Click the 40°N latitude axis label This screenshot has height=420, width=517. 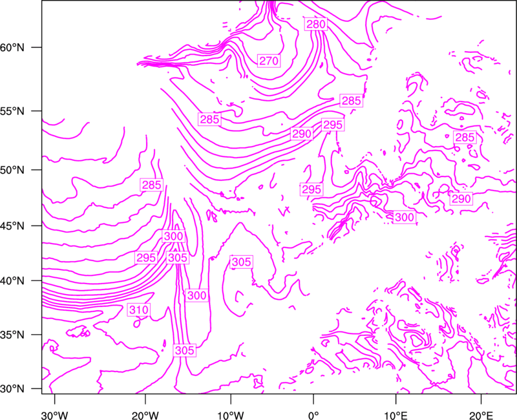pos(12,280)
